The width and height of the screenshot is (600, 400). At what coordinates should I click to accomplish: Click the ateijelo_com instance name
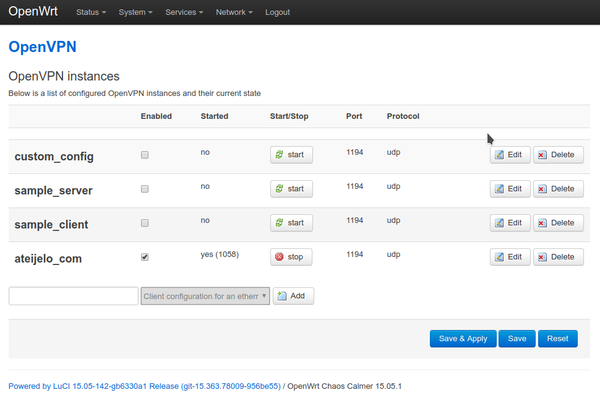(48, 259)
